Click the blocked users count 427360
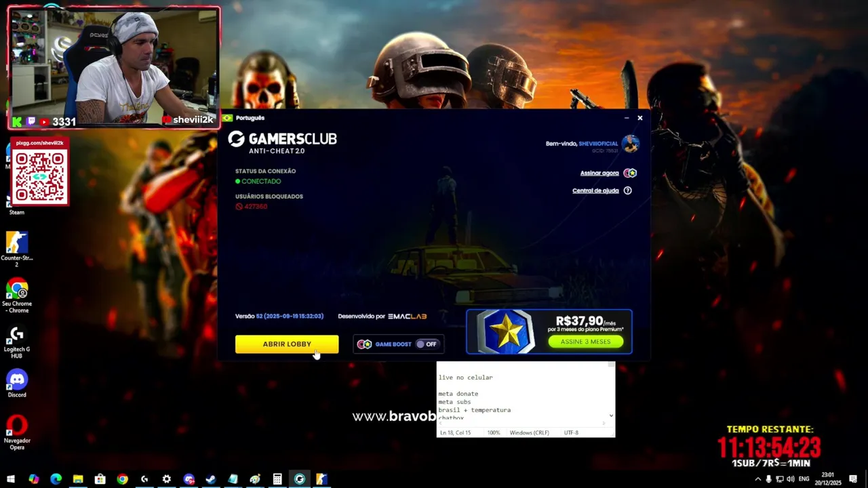 [x=256, y=207]
